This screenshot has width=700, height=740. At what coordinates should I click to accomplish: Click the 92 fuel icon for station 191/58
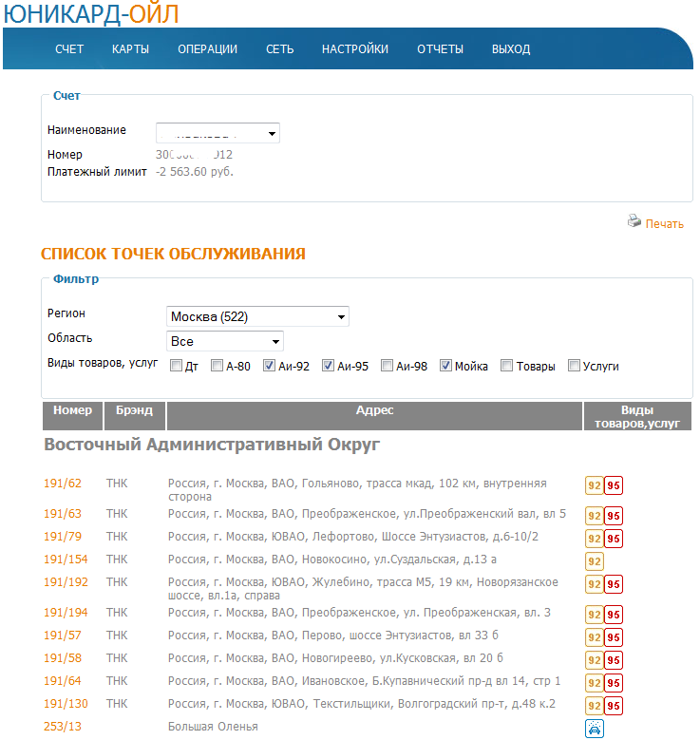click(x=594, y=660)
